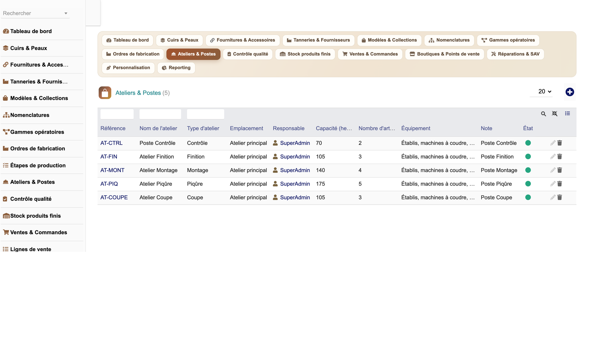Switch to the Tableau de bord tab
Image resolution: width=589 pixels, height=364 pixels.
pos(127,40)
